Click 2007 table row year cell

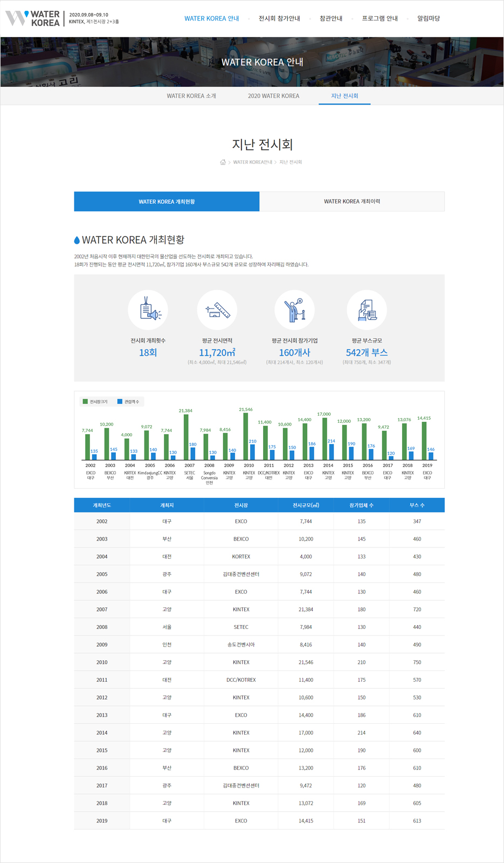[x=102, y=609]
